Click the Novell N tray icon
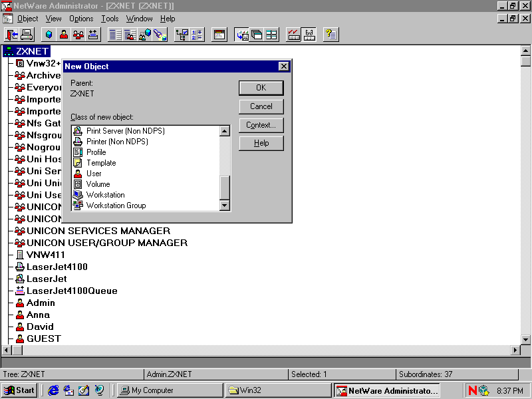This screenshot has height=399, width=532. 472,390
